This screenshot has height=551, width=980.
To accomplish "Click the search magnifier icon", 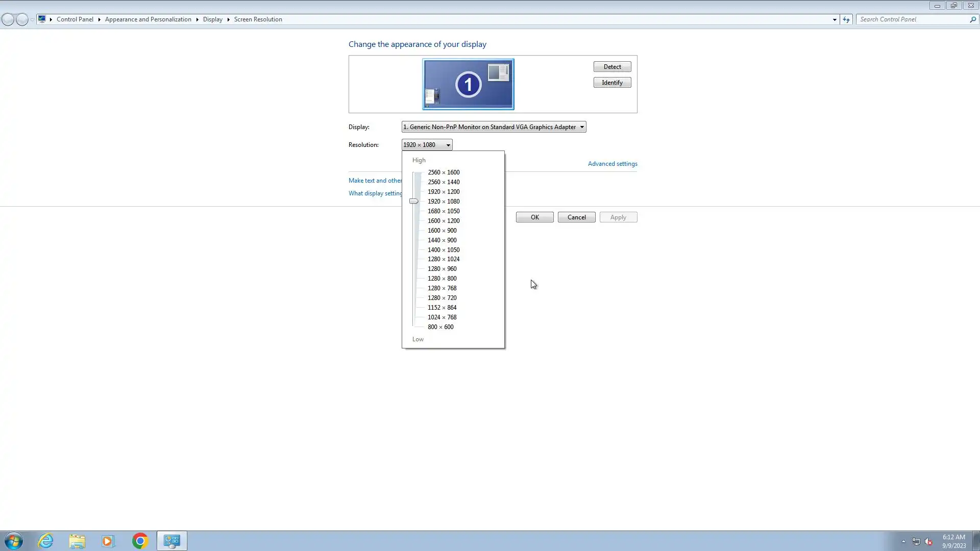I will [973, 19].
